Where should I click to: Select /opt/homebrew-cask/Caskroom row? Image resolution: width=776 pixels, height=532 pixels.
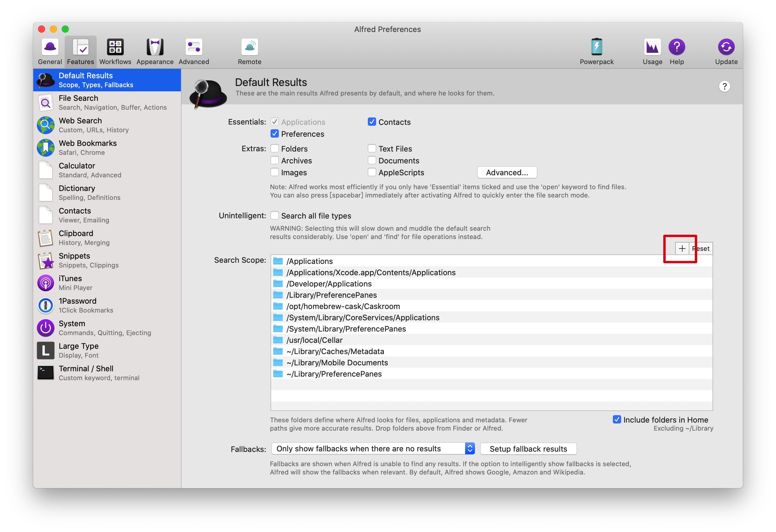coord(492,306)
